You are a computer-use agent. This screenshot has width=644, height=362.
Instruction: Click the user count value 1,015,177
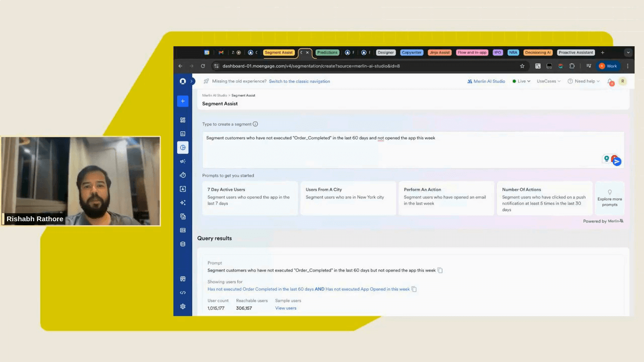click(x=216, y=308)
